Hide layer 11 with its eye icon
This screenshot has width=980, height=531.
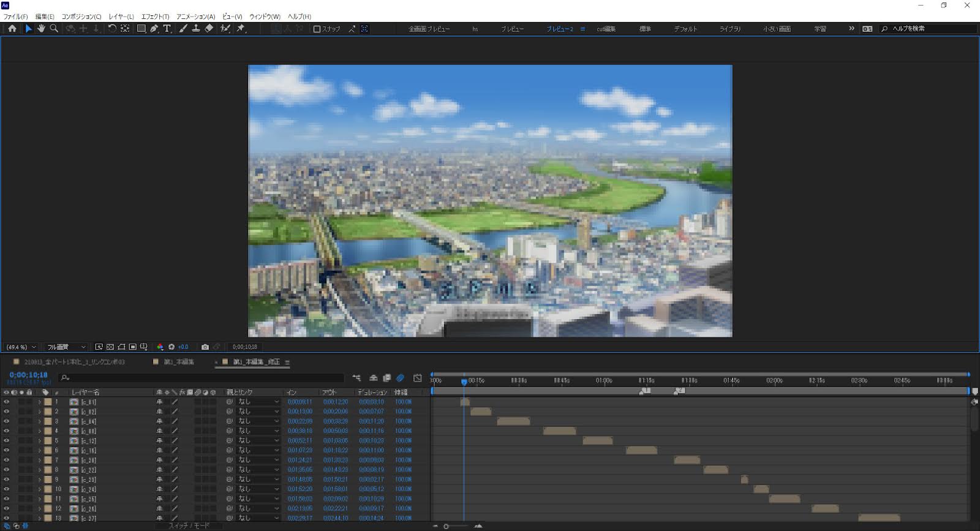click(x=6, y=499)
